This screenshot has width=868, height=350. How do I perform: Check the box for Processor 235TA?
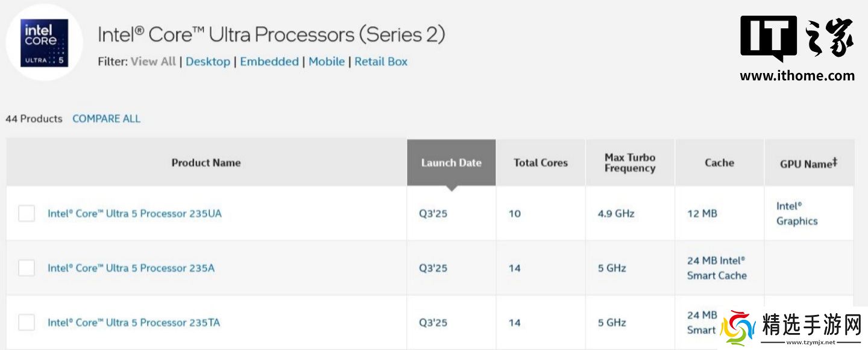(x=27, y=322)
